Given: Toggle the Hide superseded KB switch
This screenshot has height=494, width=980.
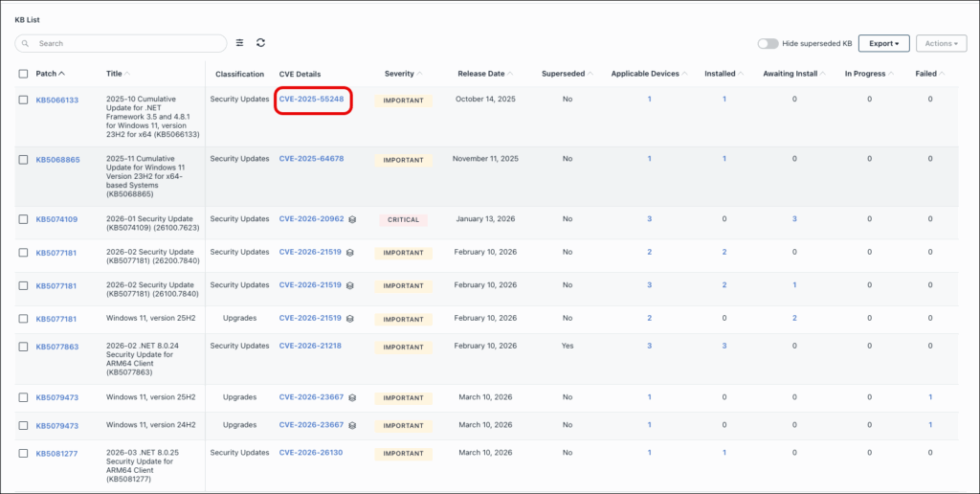Looking at the screenshot, I should point(767,43).
